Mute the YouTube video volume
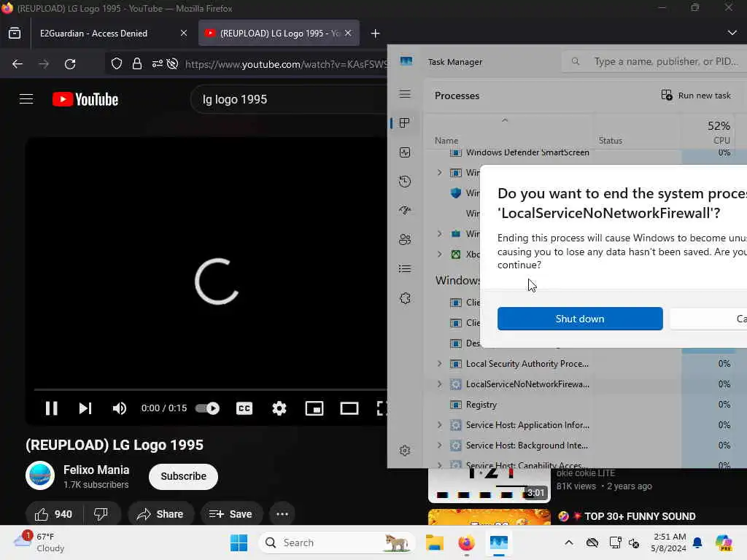This screenshot has width=747, height=560. [119, 408]
